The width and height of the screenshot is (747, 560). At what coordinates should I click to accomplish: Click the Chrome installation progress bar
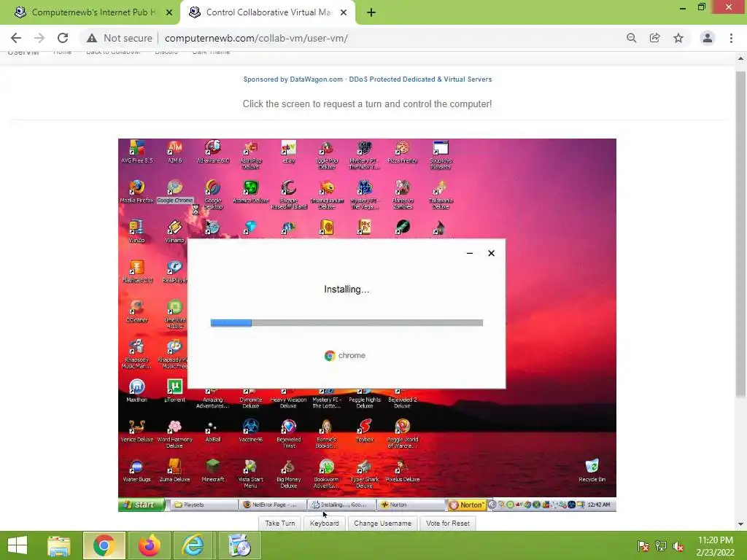347,323
